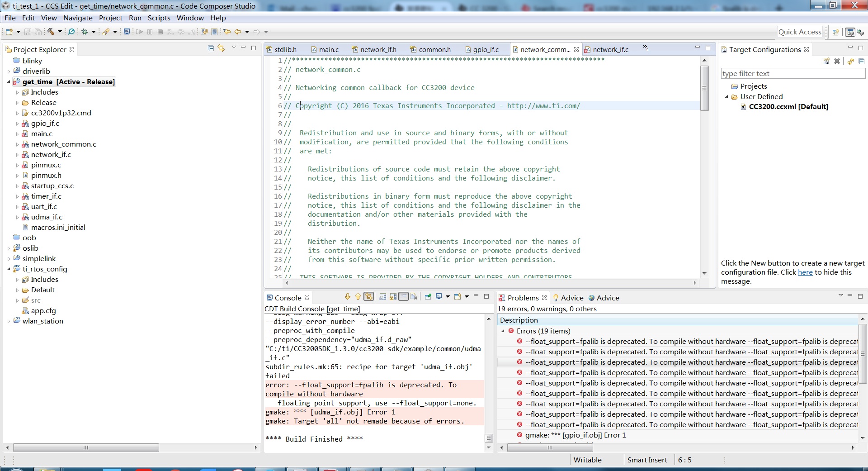Image resolution: width=868 pixels, height=471 pixels.
Task: Toggle console Word Wrap button
Action: 403,297
